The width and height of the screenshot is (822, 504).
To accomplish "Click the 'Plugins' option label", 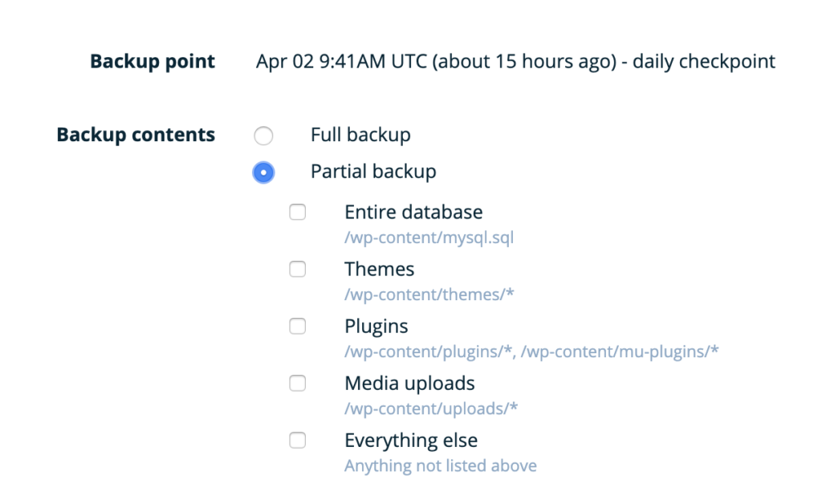I will click(x=376, y=327).
